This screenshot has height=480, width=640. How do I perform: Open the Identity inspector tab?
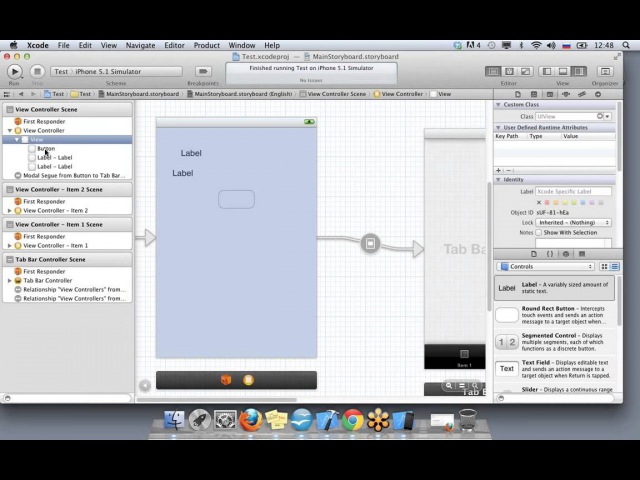[x=549, y=94]
